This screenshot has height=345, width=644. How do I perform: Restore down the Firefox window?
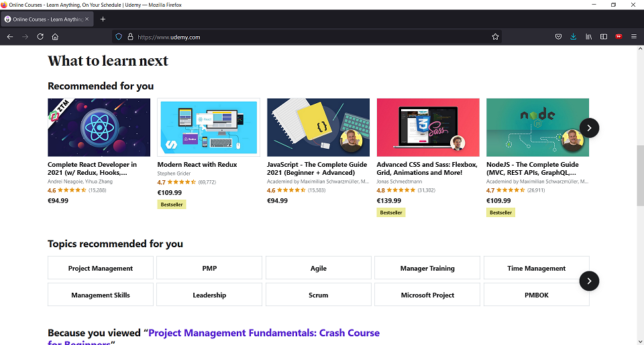pyautogui.click(x=613, y=5)
